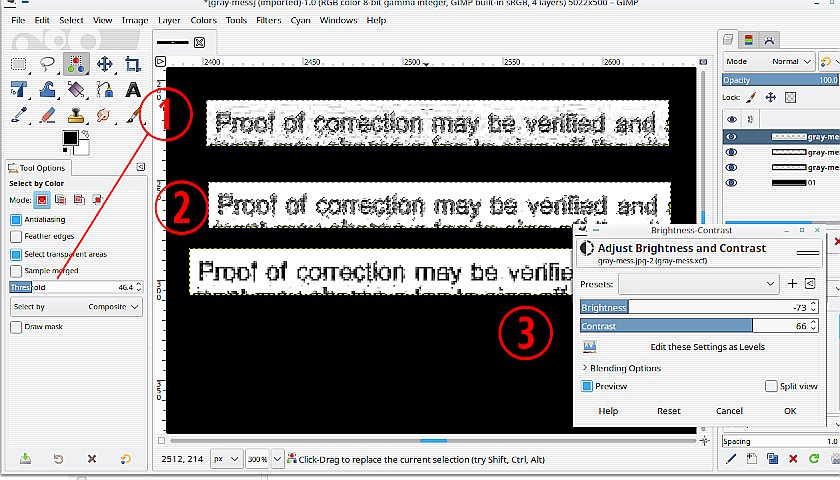Pick the Move tool in toolbox
The width and height of the screenshot is (840, 480).
(104, 64)
